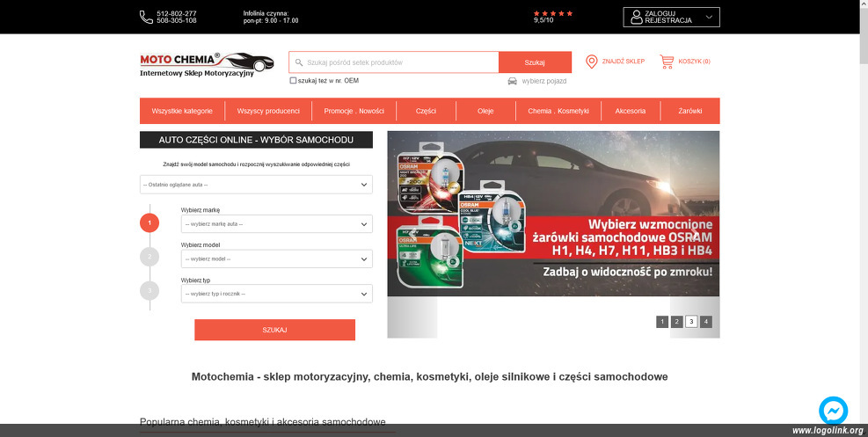Screen dimensions: 868x437
Task: Open 'wybierz markę auta' dropdown
Action: [277, 224]
